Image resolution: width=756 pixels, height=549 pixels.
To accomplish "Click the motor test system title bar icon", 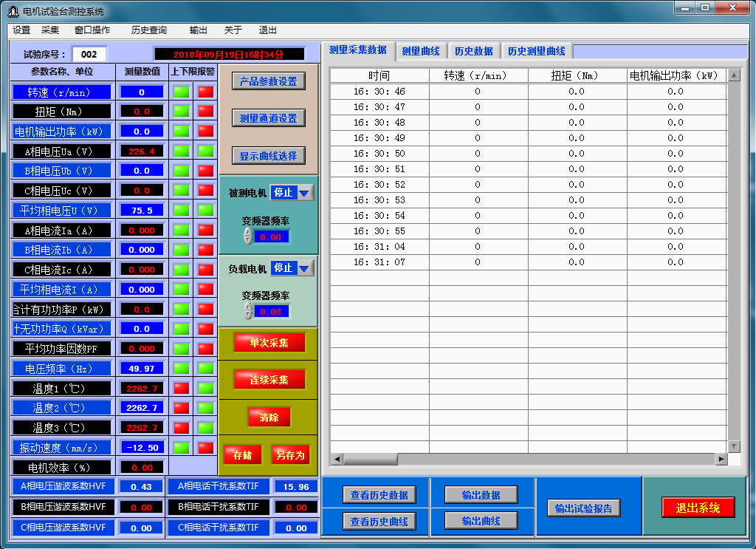I will [13, 11].
